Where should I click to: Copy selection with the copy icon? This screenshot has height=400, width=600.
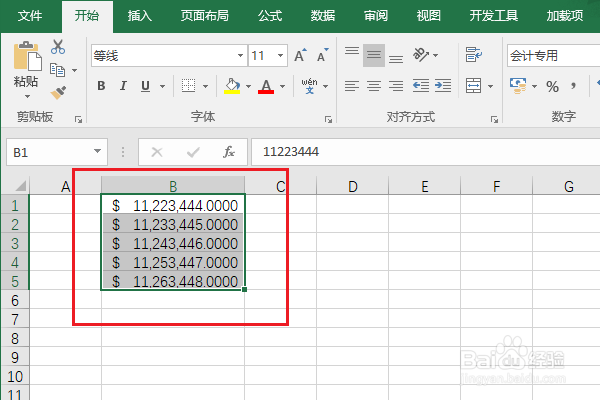pos(57,70)
